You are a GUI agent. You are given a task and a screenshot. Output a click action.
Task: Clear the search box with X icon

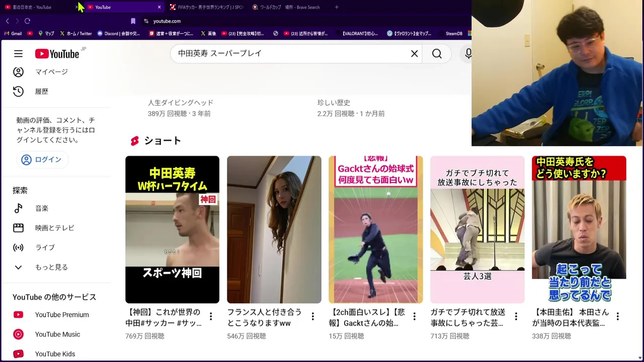414,53
